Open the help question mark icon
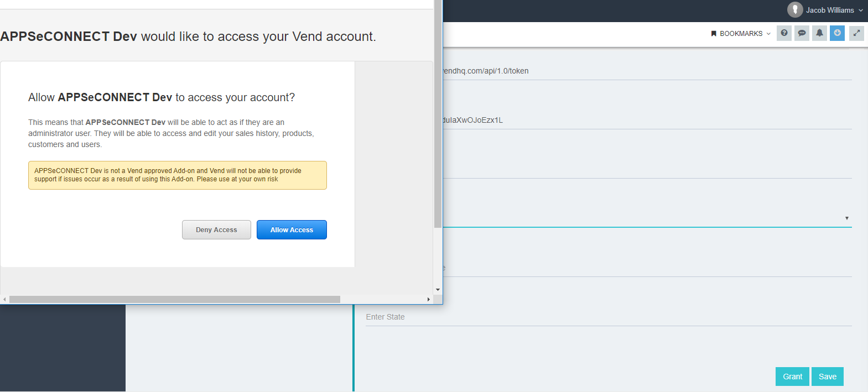This screenshot has height=392, width=868. [x=784, y=33]
